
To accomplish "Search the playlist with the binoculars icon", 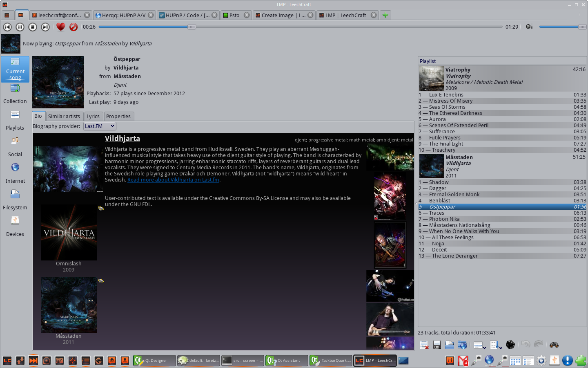I will pyautogui.click(x=554, y=345).
